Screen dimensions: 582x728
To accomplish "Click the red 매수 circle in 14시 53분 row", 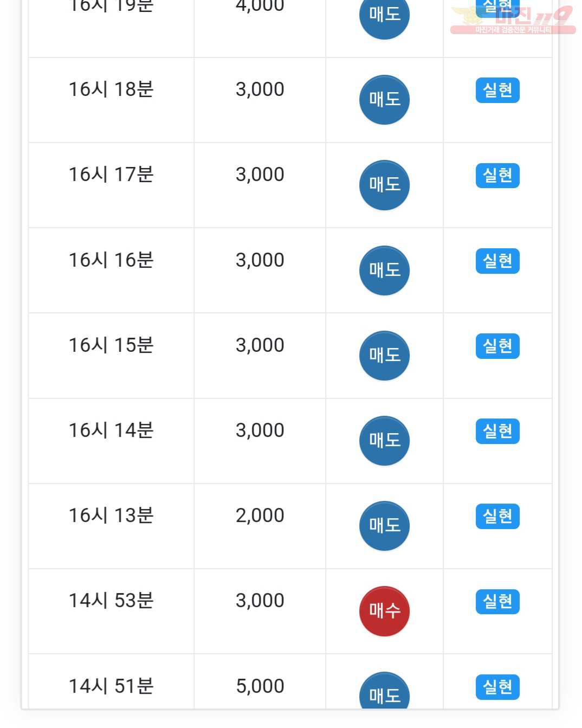I will coord(384,611).
